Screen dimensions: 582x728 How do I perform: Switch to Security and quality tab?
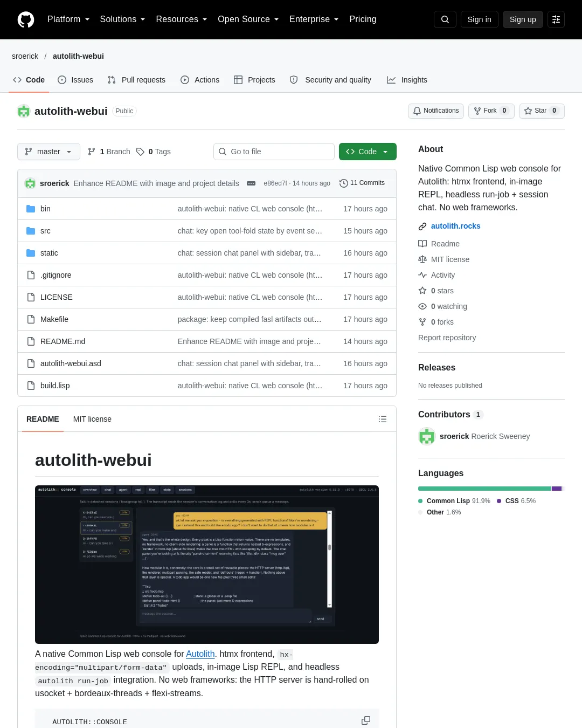coord(330,80)
